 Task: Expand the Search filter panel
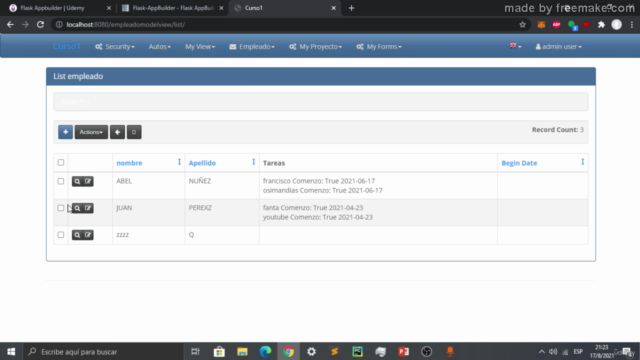tap(75, 102)
